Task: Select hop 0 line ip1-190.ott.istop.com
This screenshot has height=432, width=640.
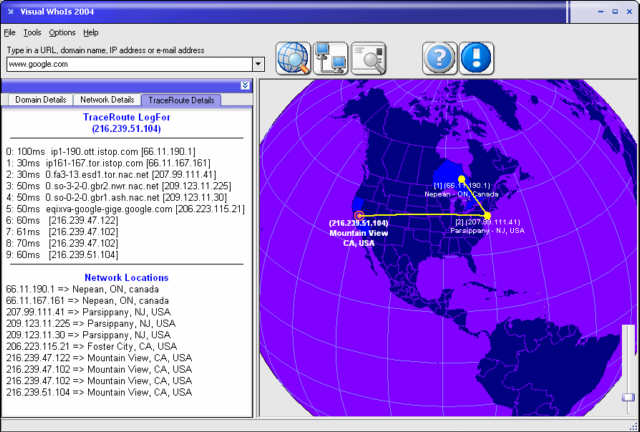Action: (101, 151)
